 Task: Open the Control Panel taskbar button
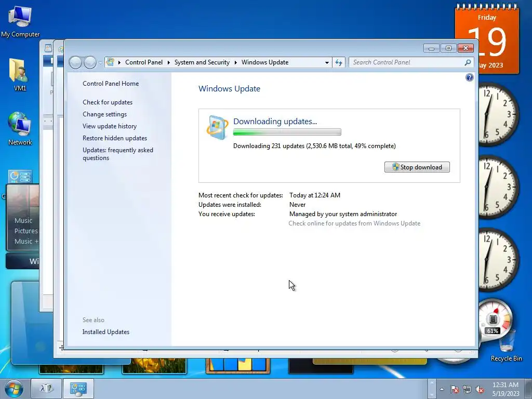[78, 389]
